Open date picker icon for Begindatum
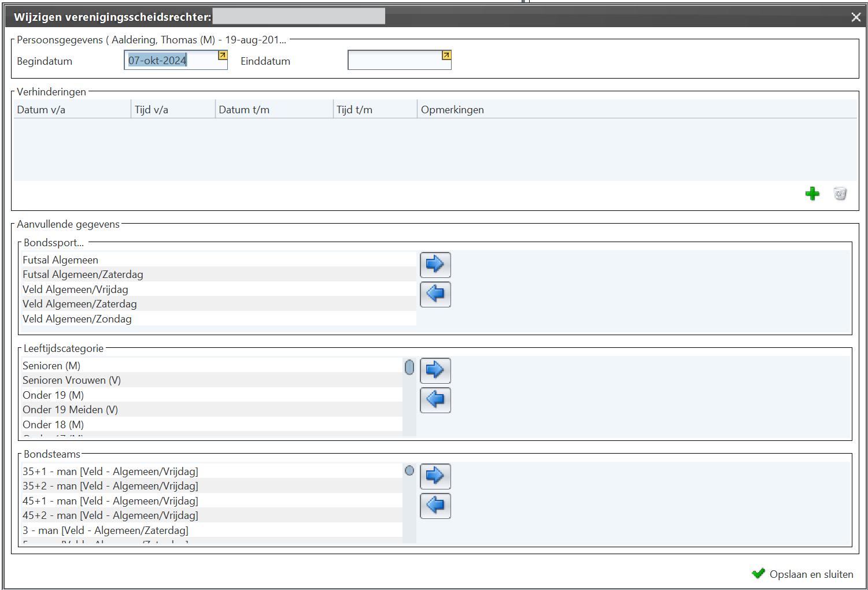The width and height of the screenshot is (868, 590). (223, 55)
